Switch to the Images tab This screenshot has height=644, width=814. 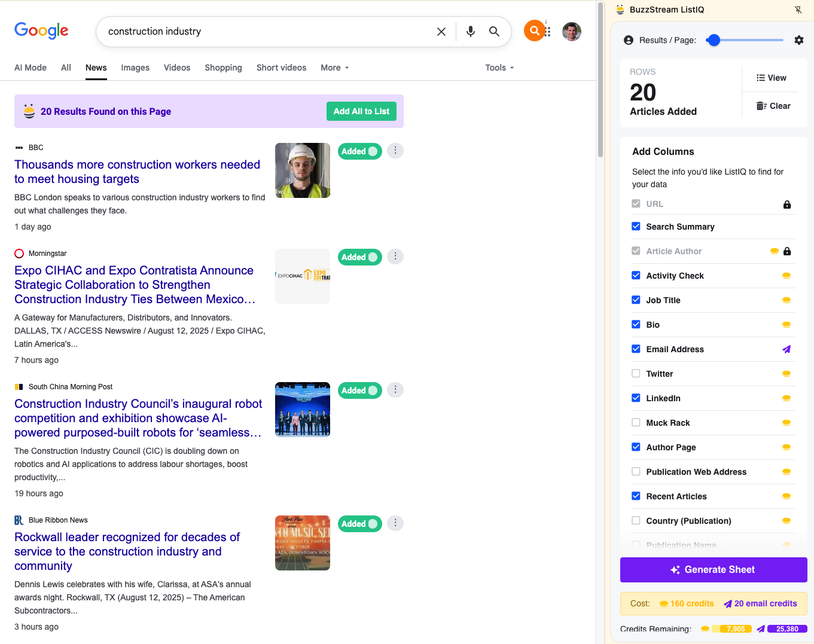click(135, 68)
